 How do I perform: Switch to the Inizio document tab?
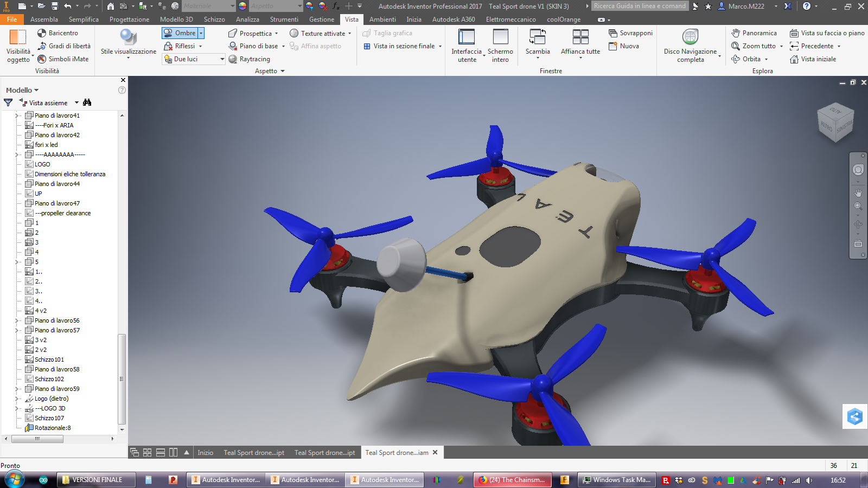pos(205,453)
